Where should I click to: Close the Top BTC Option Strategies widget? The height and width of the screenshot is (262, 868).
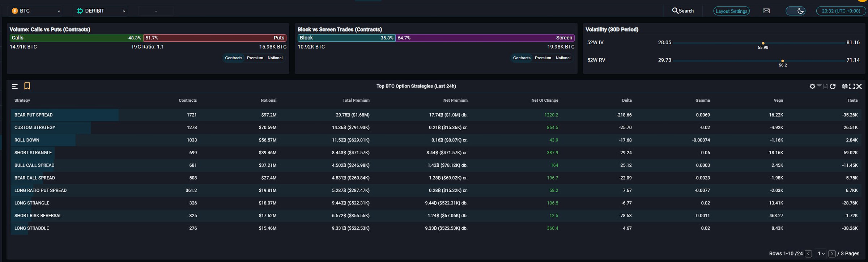[859, 86]
